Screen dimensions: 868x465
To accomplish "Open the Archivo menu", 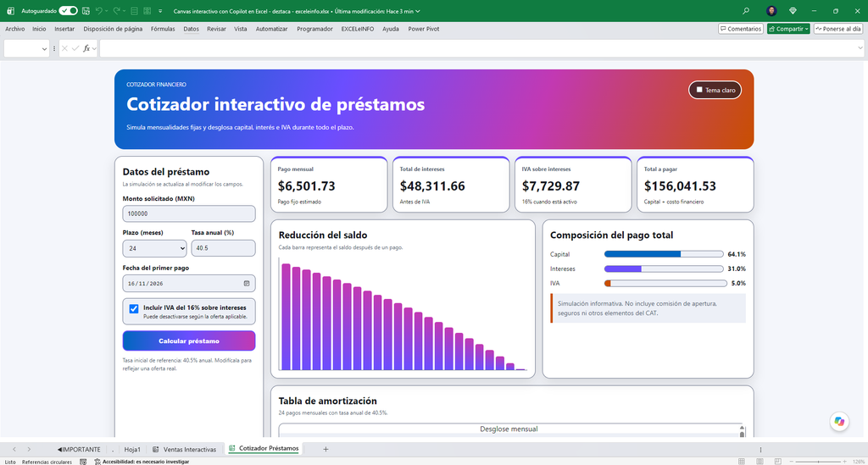I will pyautogui.click(x=15, y=29).
